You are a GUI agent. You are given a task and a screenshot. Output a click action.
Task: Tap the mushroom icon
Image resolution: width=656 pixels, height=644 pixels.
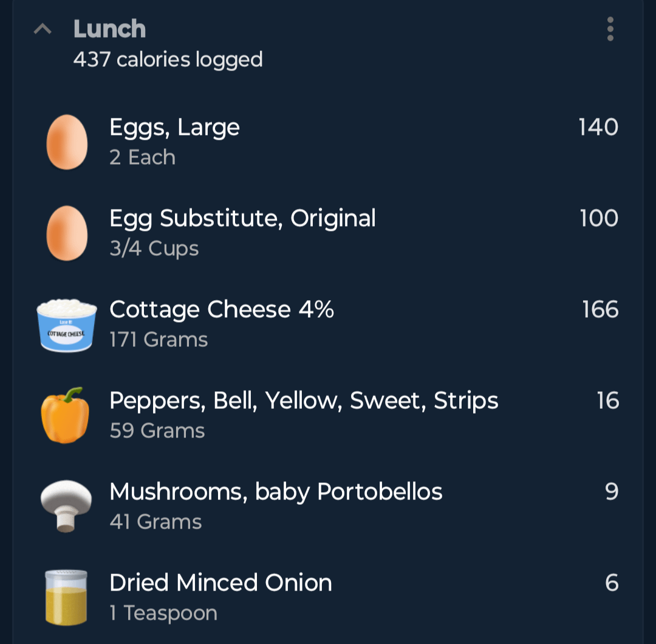(x=66, y=506)
